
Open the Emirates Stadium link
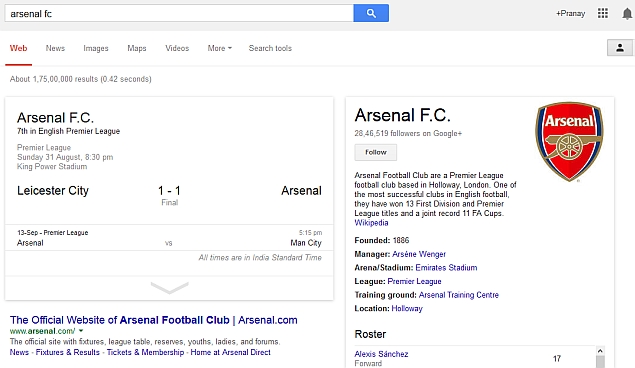point(446,268)
